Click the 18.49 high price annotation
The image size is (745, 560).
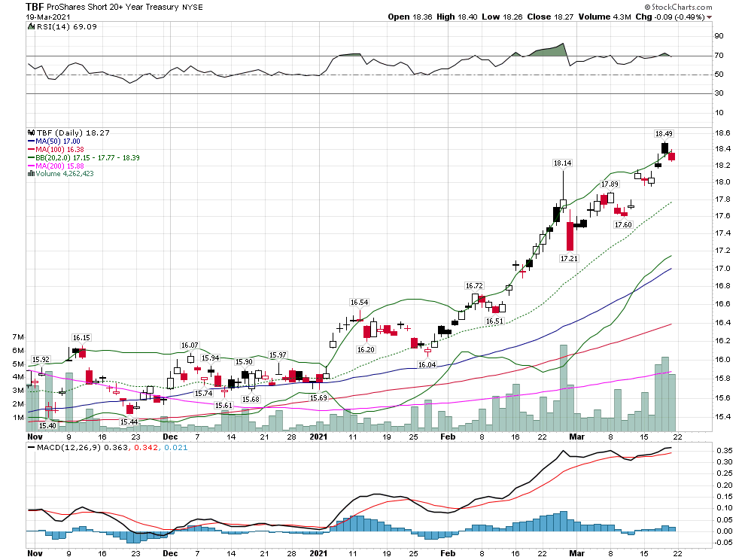click(x=664, y=133)
